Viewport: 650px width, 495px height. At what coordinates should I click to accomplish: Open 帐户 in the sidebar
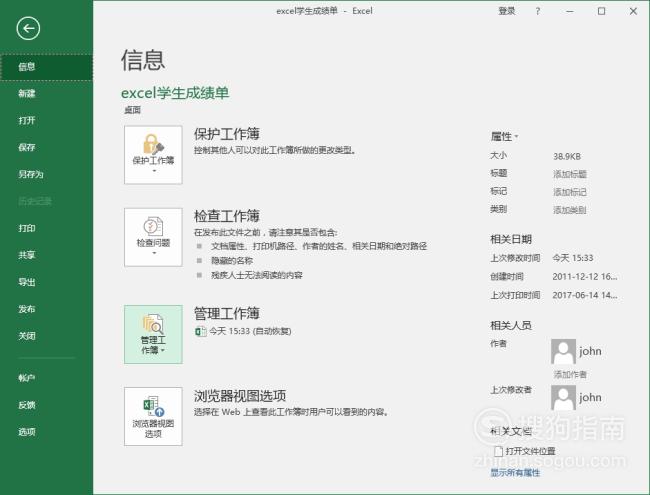[46, 378]
